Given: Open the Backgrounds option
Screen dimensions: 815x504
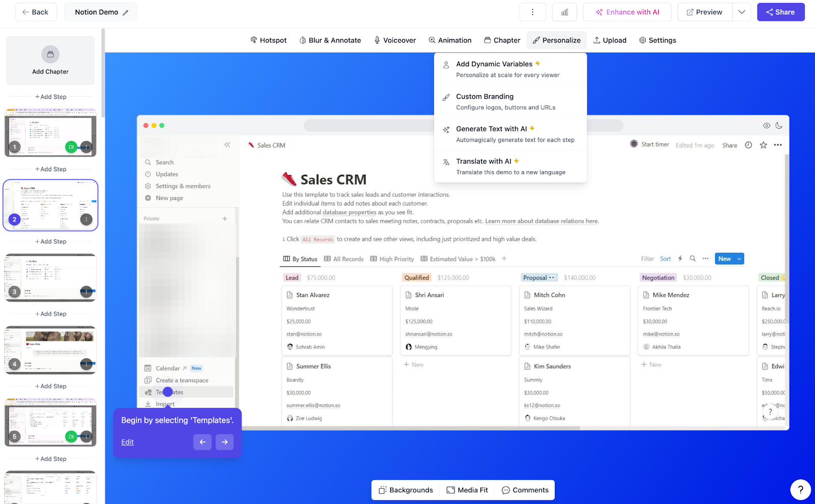Looking at the screenshot, I should pyautogui.click(x=406, y=490).
